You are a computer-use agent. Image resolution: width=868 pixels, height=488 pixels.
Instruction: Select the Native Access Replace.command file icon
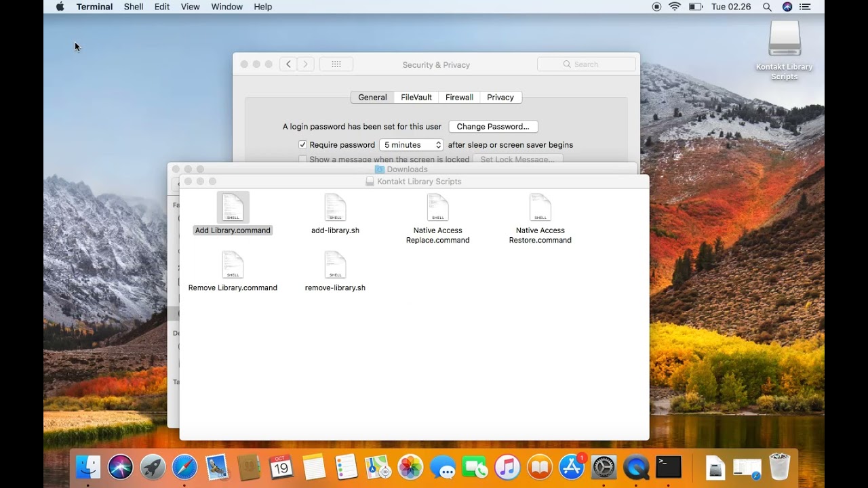tap(437, 207)
